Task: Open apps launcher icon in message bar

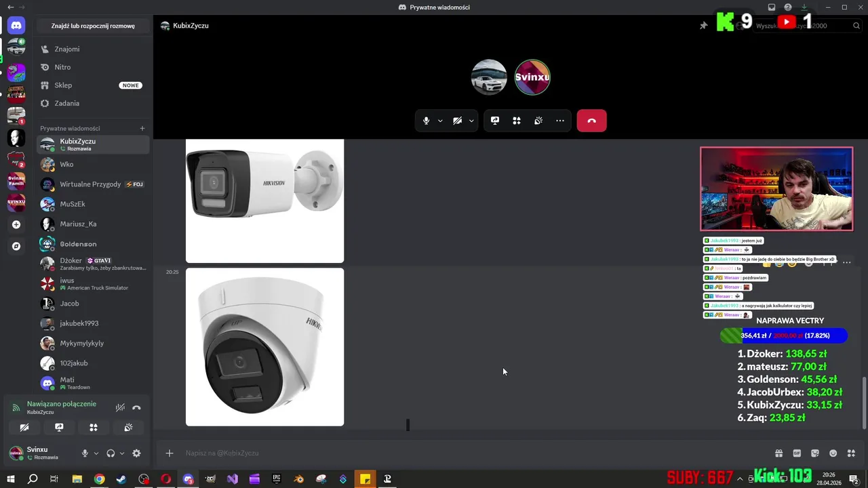Action: click(x=851, y=453)
